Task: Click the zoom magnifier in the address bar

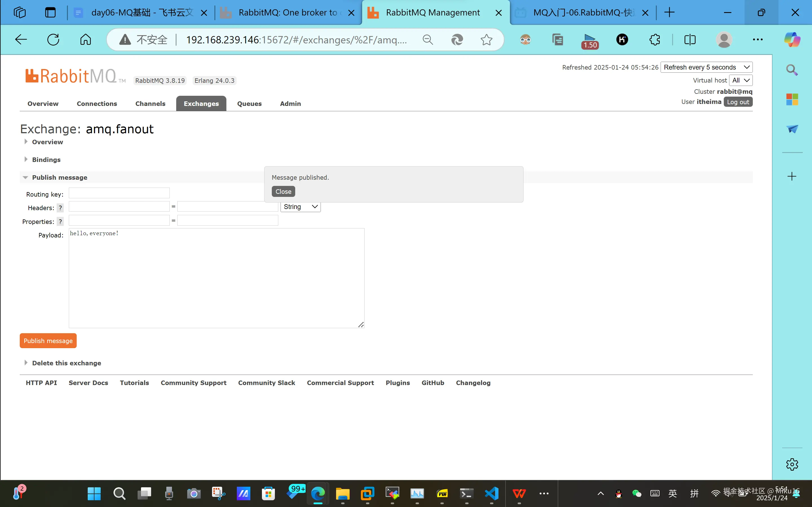Action: tap(427, 39)
